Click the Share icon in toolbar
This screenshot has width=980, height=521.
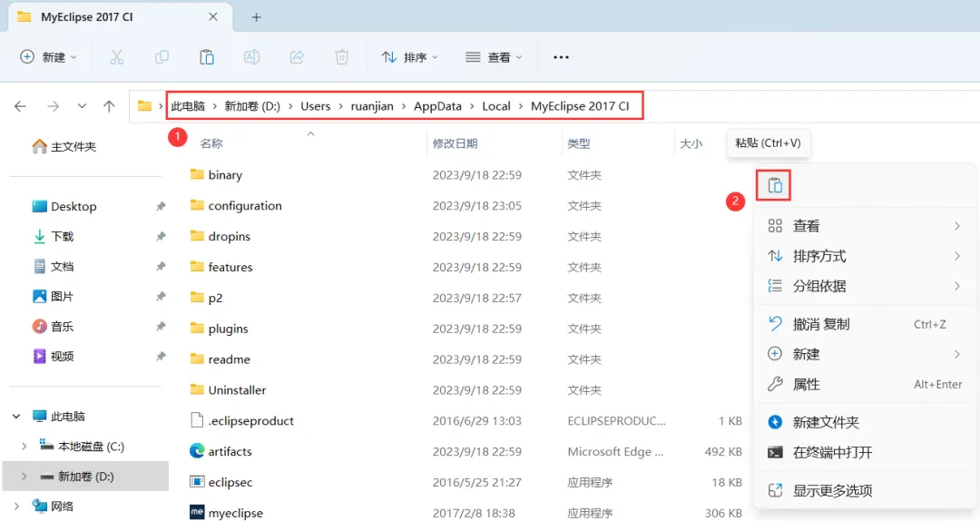[297, 57]
